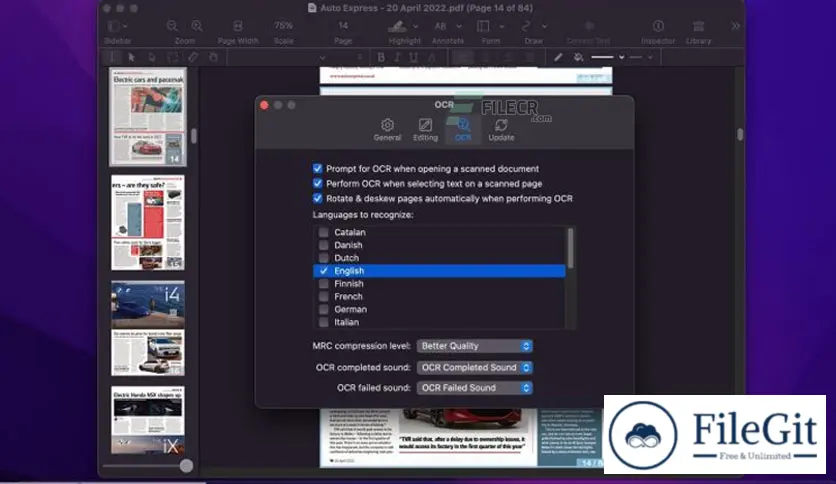Viewport: 836px width, 484px height.
Task: Uncheck perform OCR when selecting text
Action: click(317, 183)
